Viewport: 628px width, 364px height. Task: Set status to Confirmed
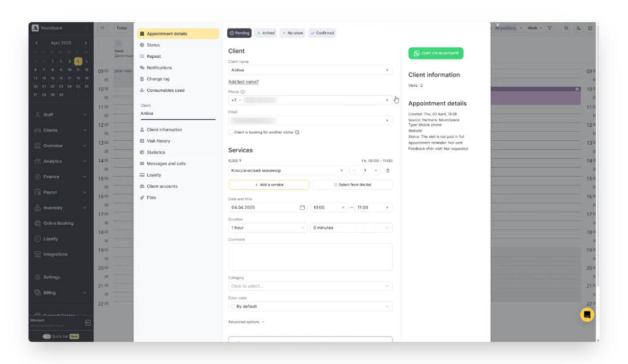(322, 33)
